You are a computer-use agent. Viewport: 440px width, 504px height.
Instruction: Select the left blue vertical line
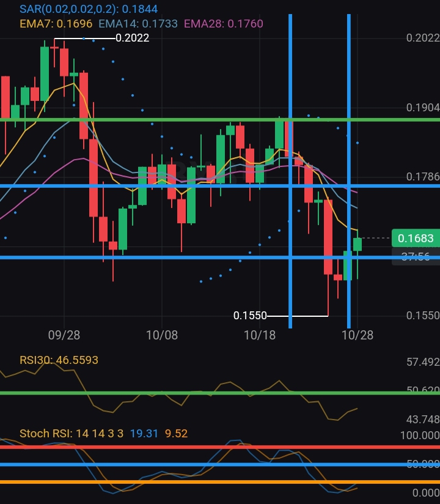[x=290, y=171]
